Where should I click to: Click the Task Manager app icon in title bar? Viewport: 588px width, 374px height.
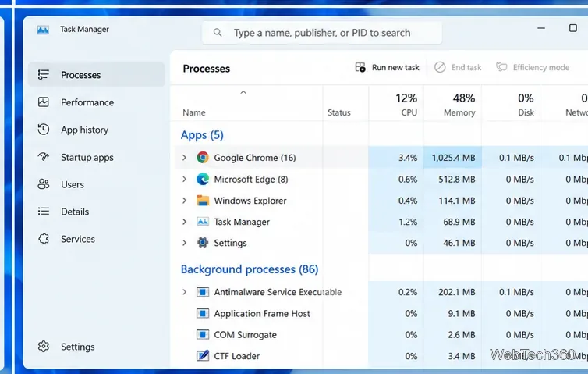coord(43,30)
